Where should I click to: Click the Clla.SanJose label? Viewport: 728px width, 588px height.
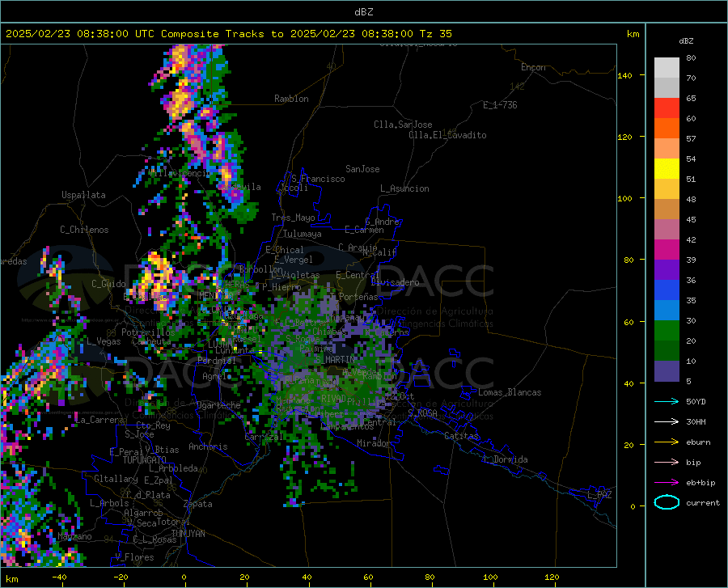point(403,125)
